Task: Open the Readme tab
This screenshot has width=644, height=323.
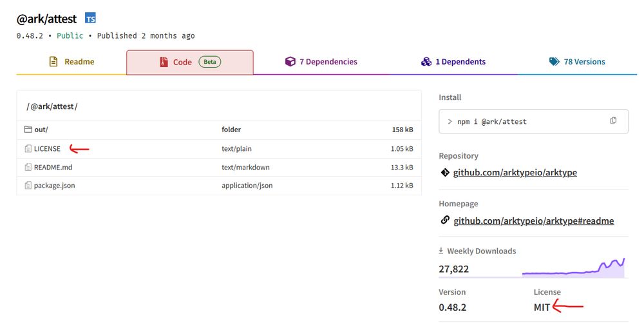Action: tap(71, 62)
